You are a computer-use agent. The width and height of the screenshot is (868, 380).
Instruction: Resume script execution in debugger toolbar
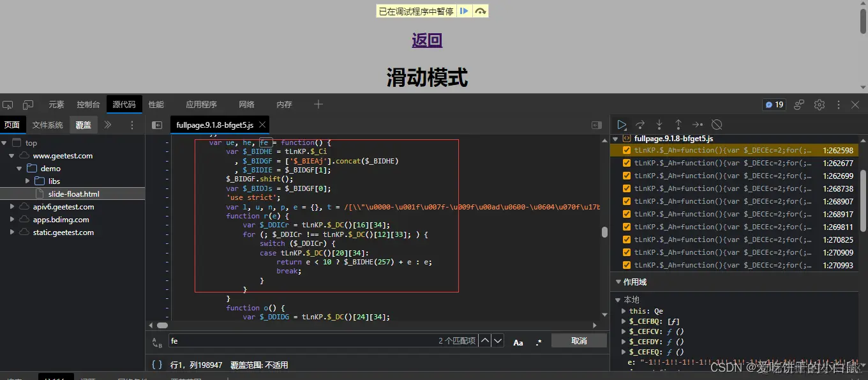[622, 125]
